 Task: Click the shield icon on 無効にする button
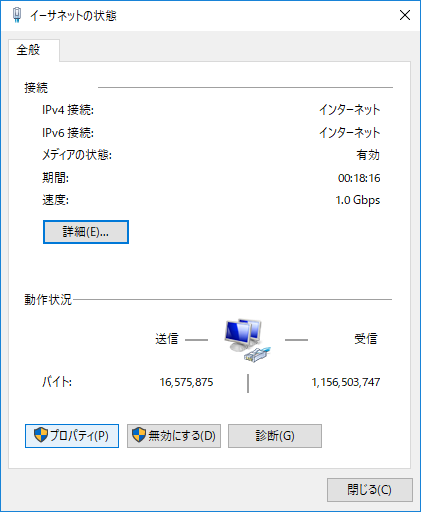click(x=139, y=435)
